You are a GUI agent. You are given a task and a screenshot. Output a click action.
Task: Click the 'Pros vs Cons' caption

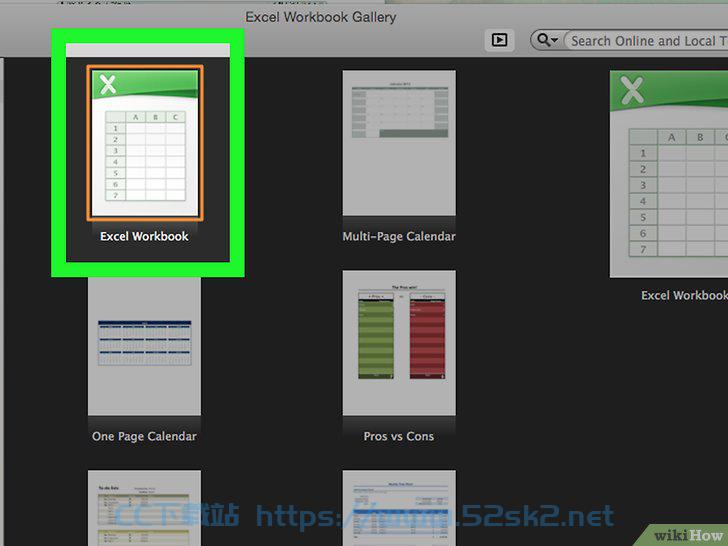point(399,436)
